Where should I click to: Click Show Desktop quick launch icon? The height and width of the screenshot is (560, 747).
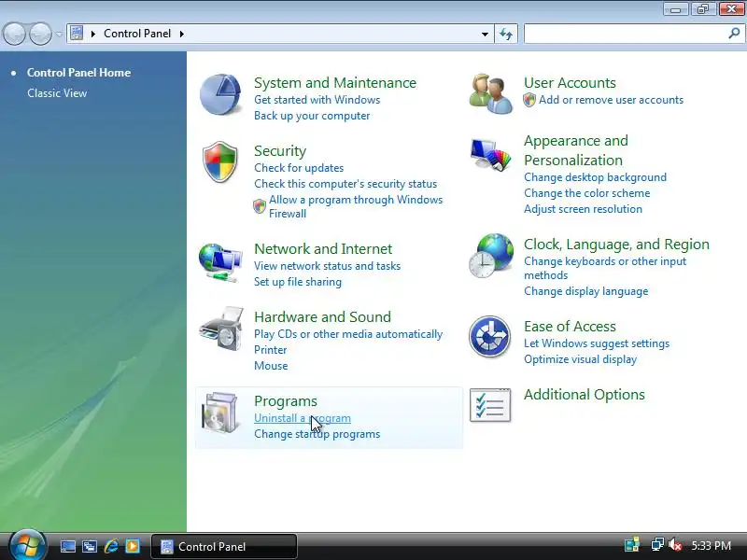(x=67, y=546)
